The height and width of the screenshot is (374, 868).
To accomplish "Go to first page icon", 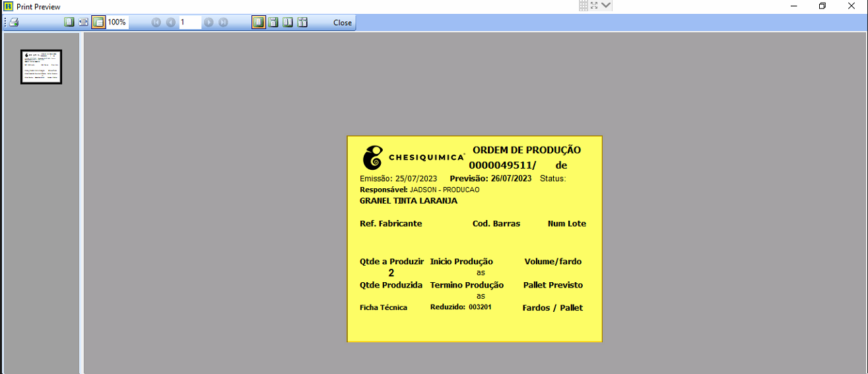I will point(156,22).
